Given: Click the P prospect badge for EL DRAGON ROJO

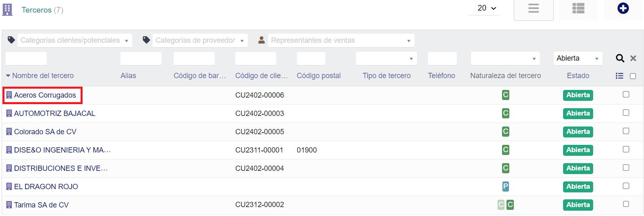Looking at the screenshot, I should (505, 187).
